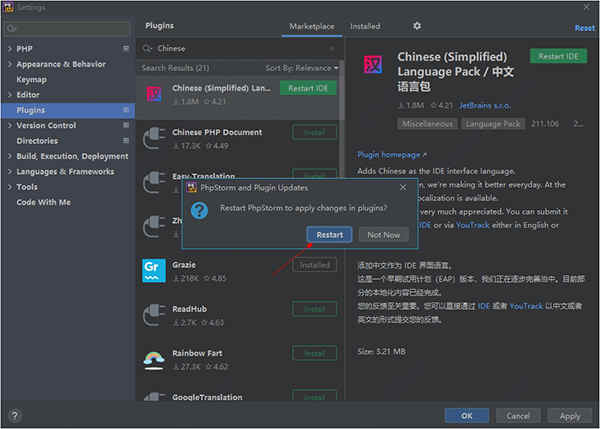Expand the Version Control node
Viewport: 600px width, 429px height.
pos(10,125)
